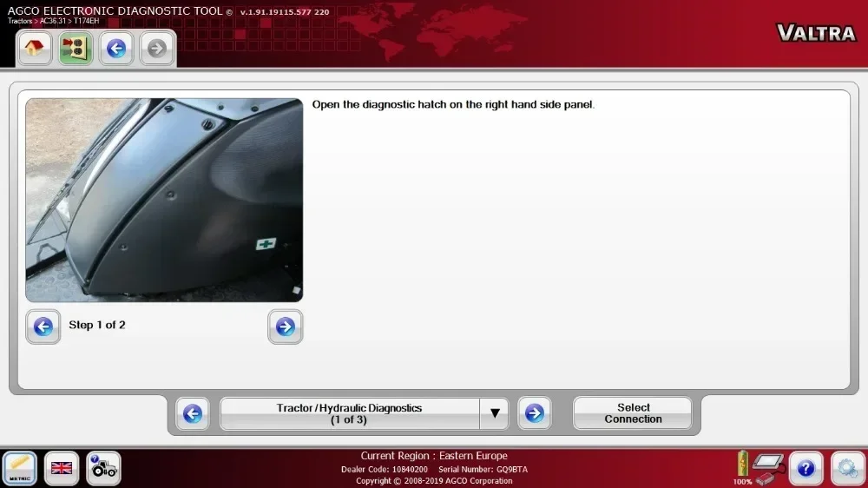Click the T174EH breadcrumb path
This screenshot has height=488, width=868.
[86, 21]
